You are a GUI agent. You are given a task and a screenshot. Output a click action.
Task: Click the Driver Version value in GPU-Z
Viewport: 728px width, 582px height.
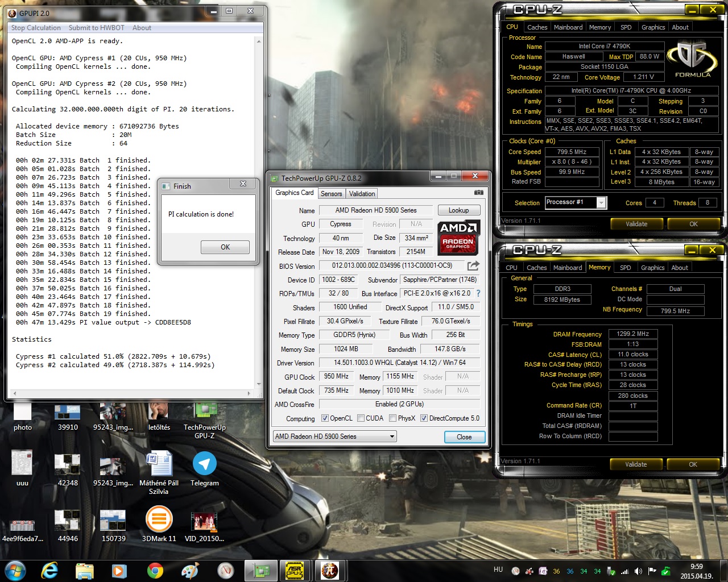(x=399, y=363)
